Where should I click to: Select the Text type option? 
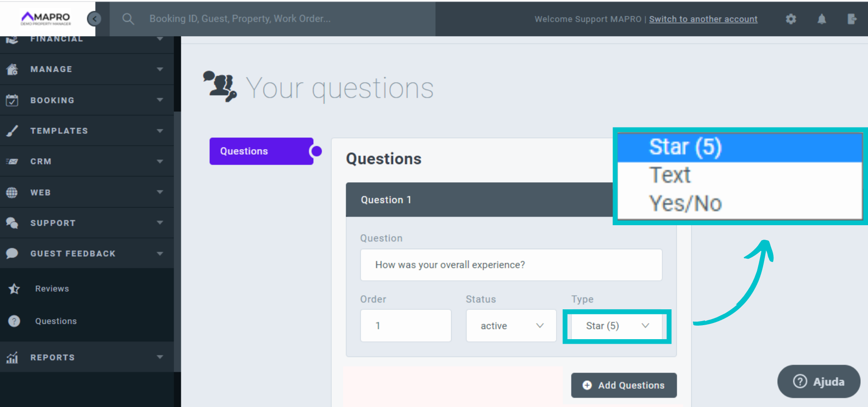click(670, 175)
